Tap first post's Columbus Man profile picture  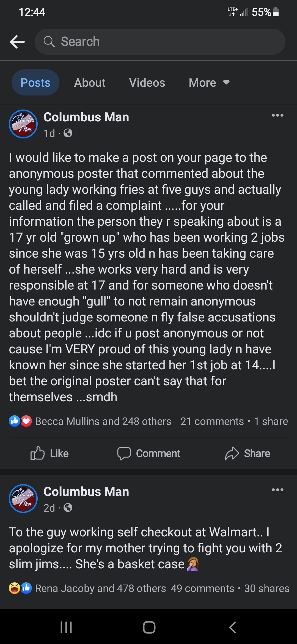[23, 124]
